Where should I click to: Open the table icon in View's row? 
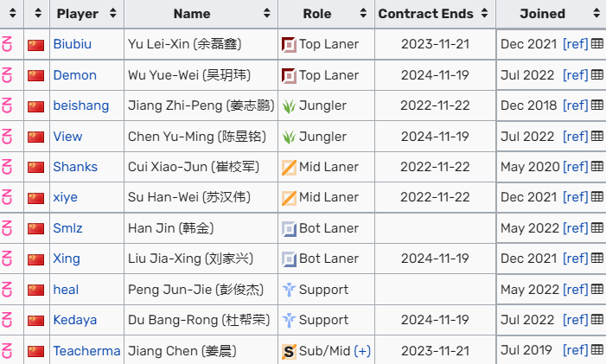click(x=596, y=136)
